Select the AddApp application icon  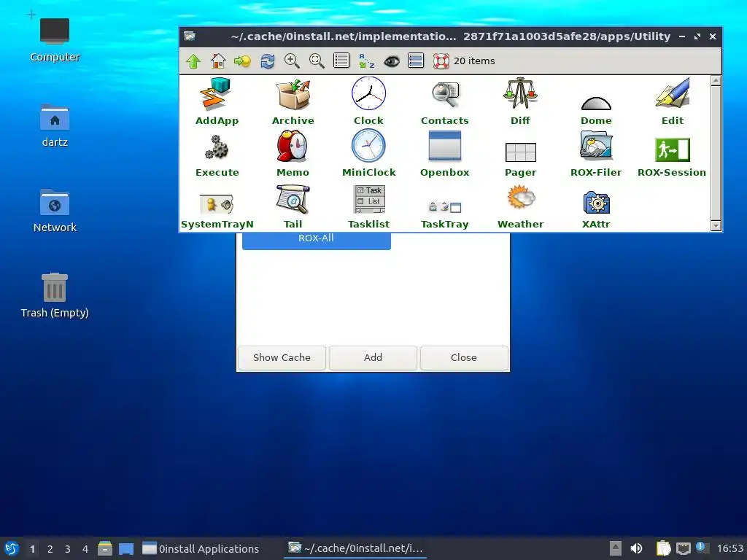217,94
